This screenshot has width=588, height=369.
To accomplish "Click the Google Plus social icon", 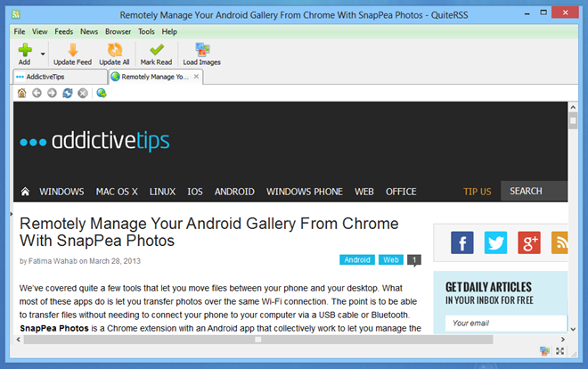I will [529, 242].
